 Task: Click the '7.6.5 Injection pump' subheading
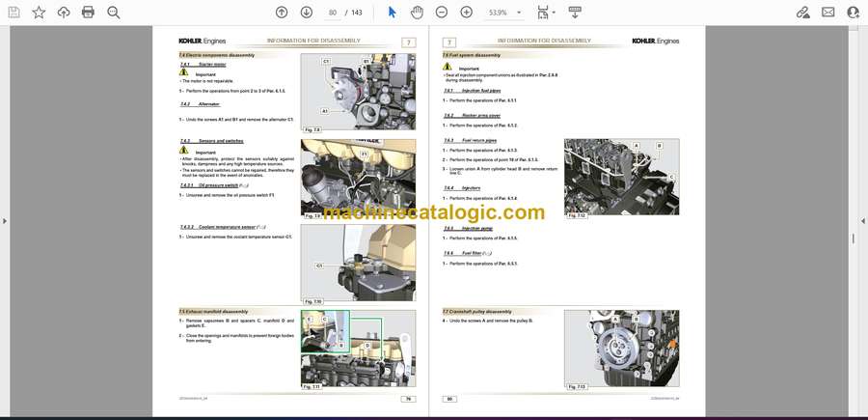(x=468, y=228)
